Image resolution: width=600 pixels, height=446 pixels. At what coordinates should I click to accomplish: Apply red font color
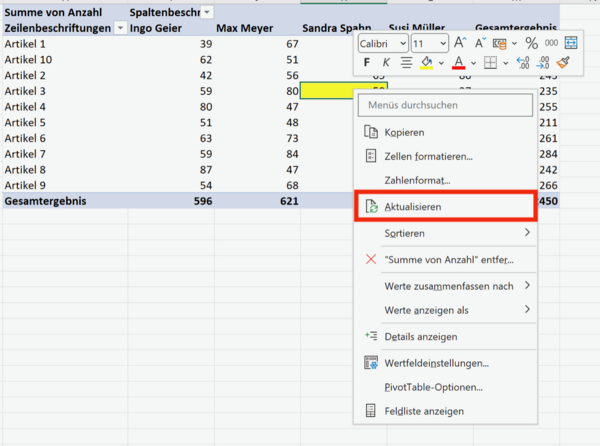[458, 63]
